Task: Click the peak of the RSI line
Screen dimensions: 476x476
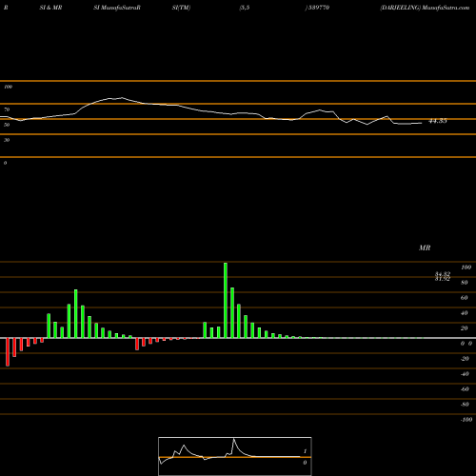Action: [x=122, y=98]
